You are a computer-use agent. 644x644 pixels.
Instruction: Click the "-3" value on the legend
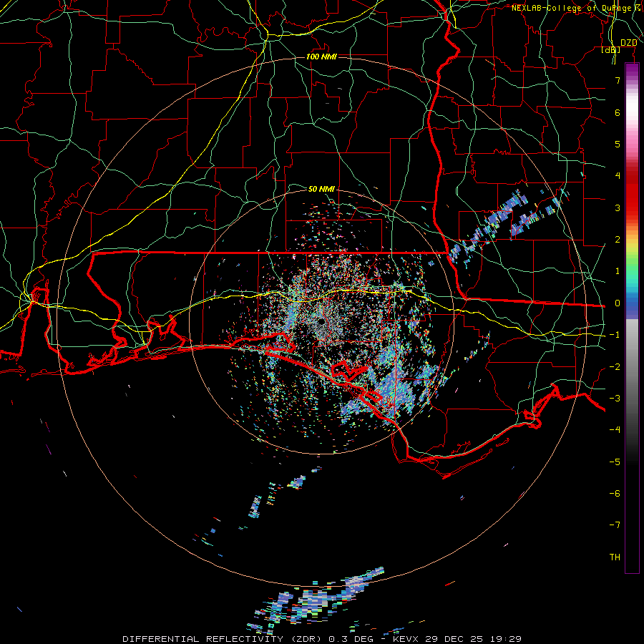tap(615, 399)
